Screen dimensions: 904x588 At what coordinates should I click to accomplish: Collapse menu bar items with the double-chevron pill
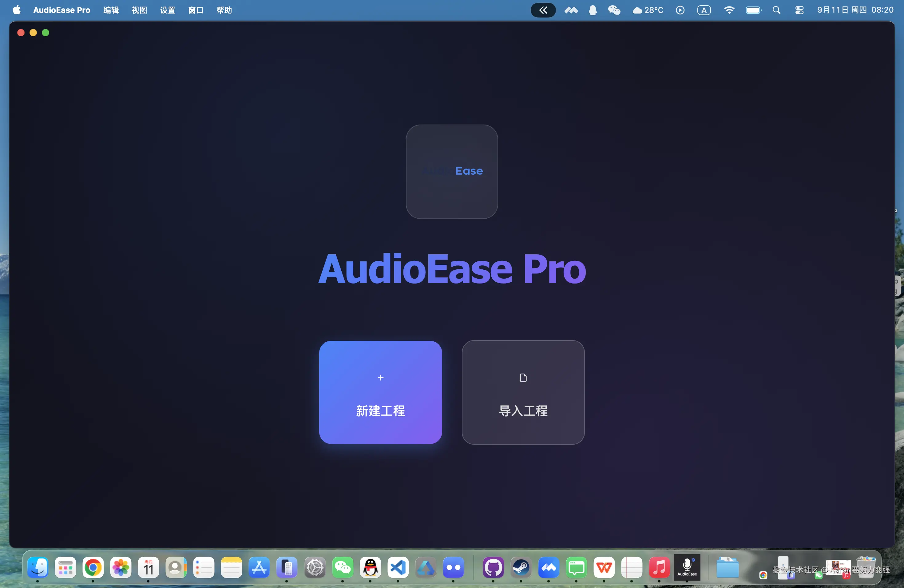tap(543, 10)
